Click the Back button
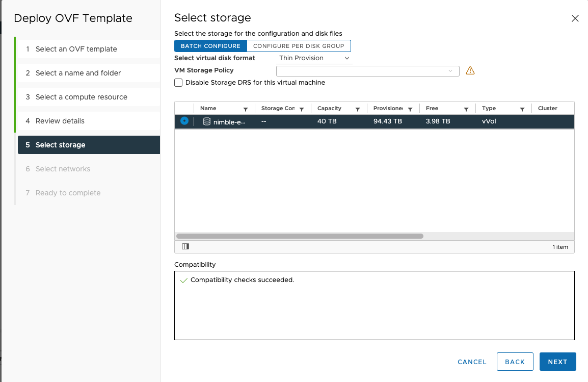 tap(515, 362)
